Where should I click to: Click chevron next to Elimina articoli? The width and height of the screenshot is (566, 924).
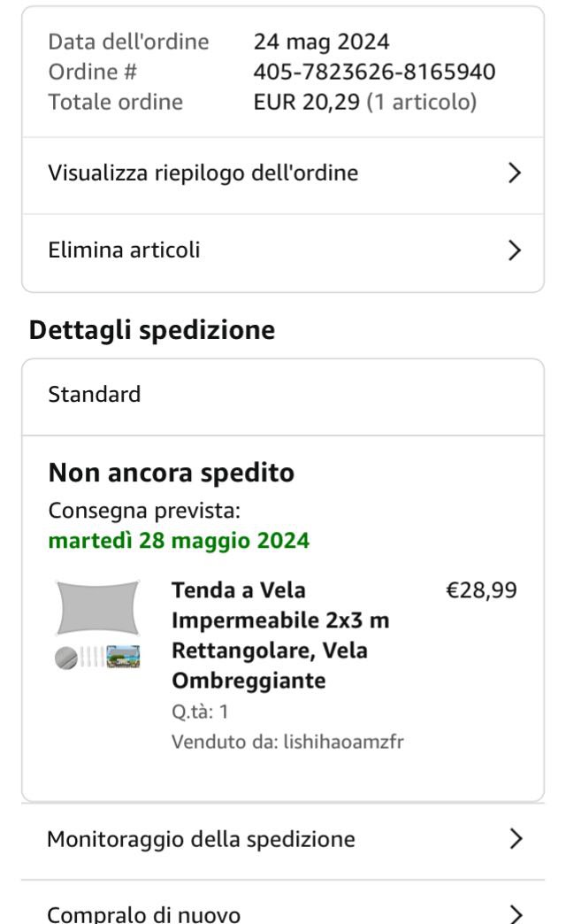pos(516,250)
